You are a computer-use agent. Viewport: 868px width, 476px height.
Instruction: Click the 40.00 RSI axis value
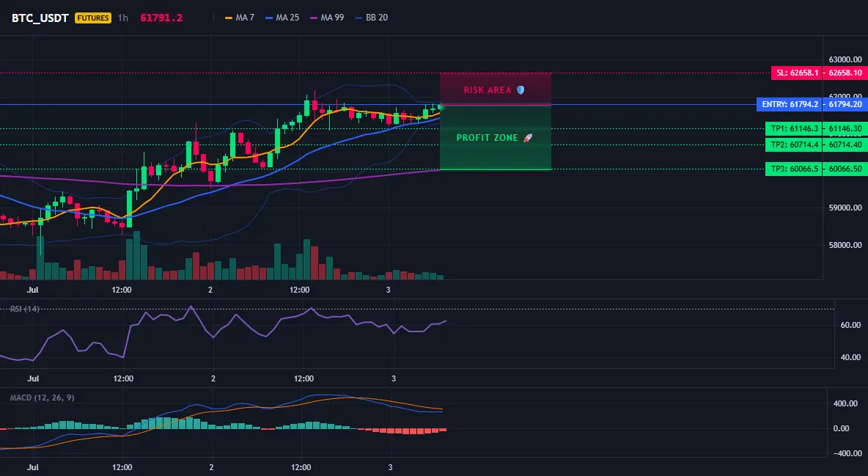850,357
